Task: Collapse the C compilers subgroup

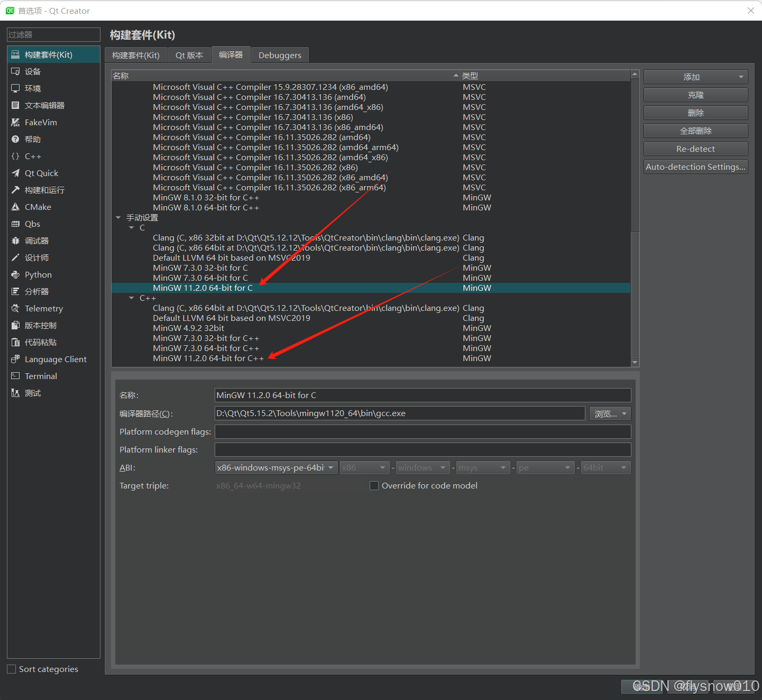Action: tap(132, 227)
